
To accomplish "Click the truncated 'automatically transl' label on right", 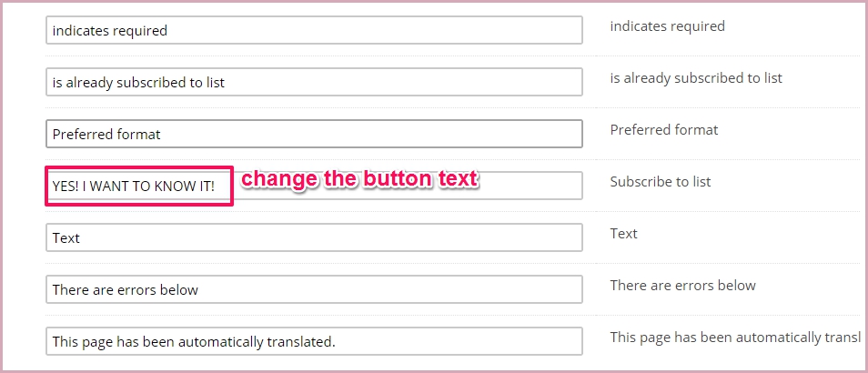I will click(735, 338).
